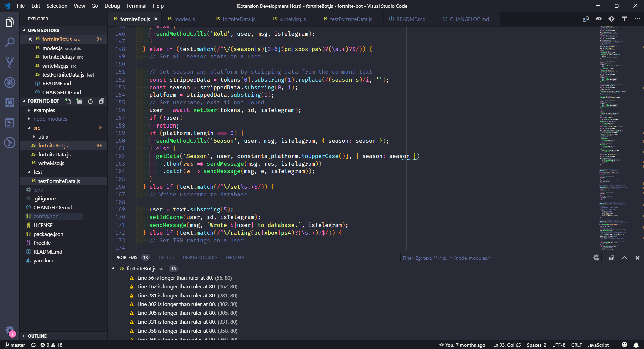Image resolution: width=644 pixels, height=349 pixels.
Task: Open notifications bell in status bar
Action: coord(636,345)
